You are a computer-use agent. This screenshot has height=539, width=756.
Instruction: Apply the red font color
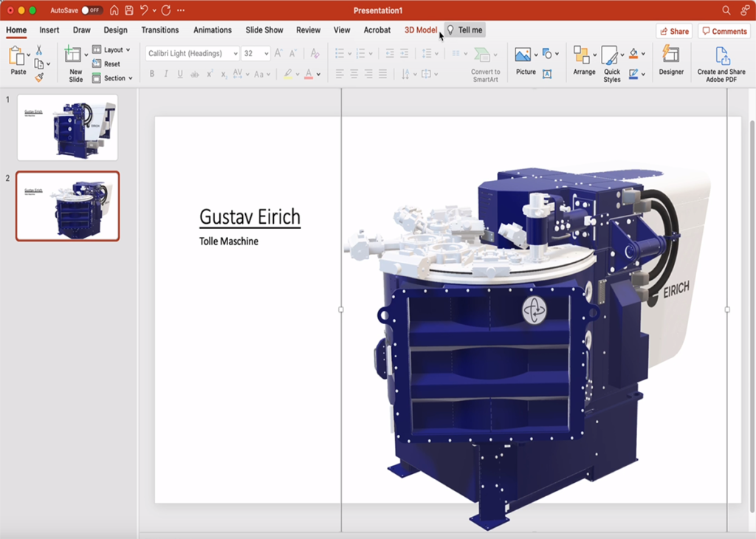tap(309, 74)
